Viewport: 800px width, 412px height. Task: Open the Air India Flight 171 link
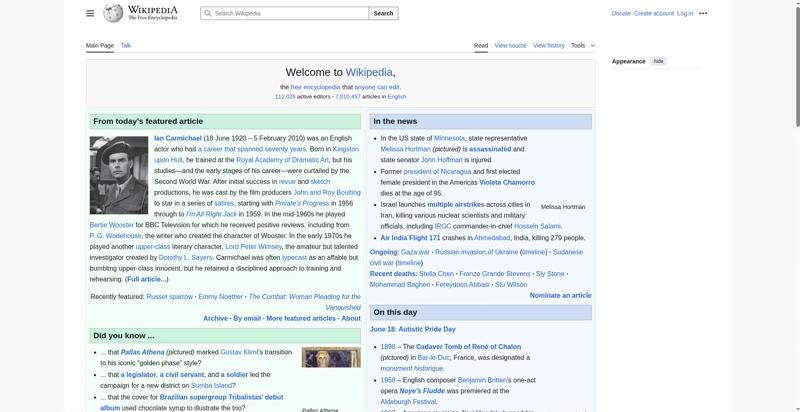410,238
